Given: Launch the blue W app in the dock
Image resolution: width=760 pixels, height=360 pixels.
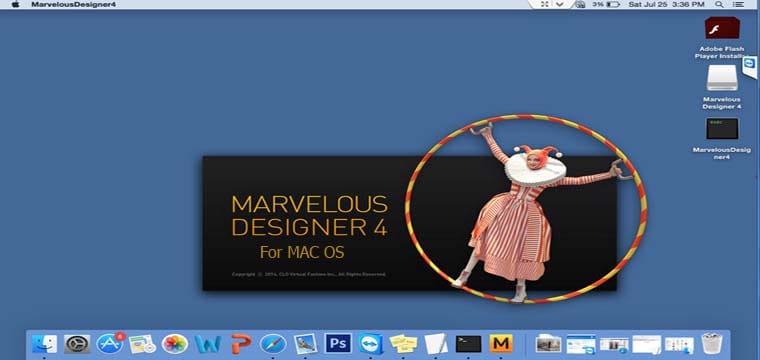Looking at the screenshot, I should tap(208, 344).
